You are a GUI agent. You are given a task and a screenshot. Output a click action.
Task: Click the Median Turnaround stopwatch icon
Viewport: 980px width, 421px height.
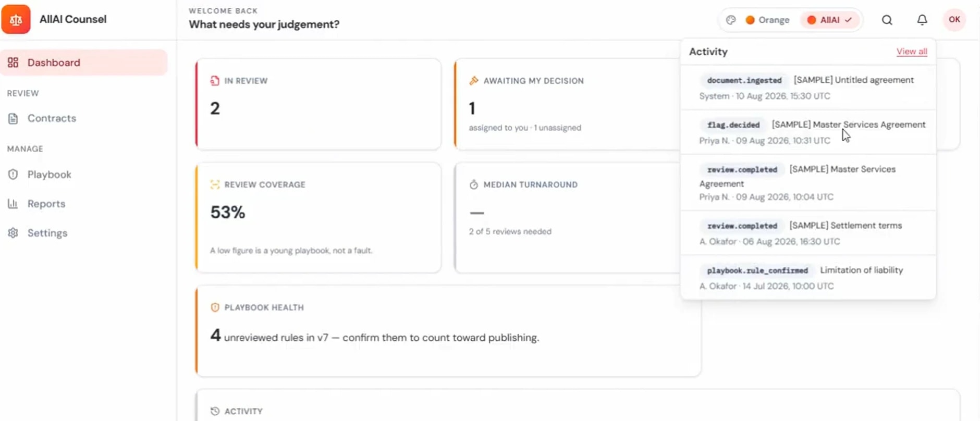(473, 184)
